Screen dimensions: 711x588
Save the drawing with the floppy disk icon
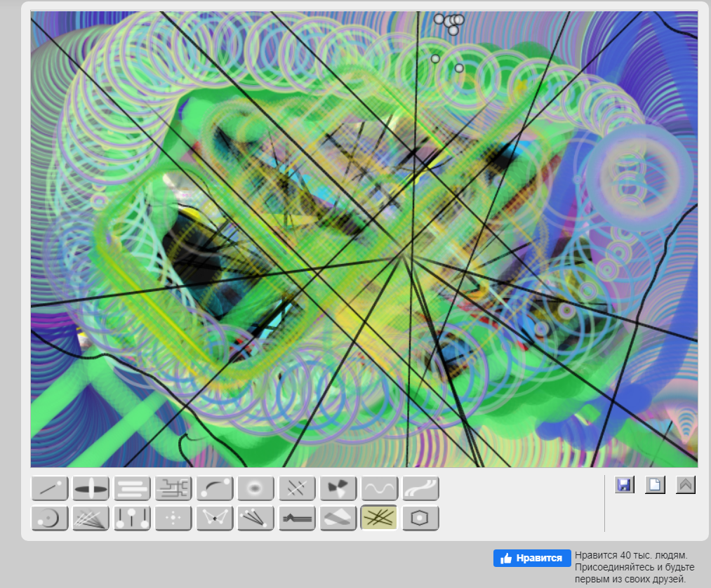[625, 485]
